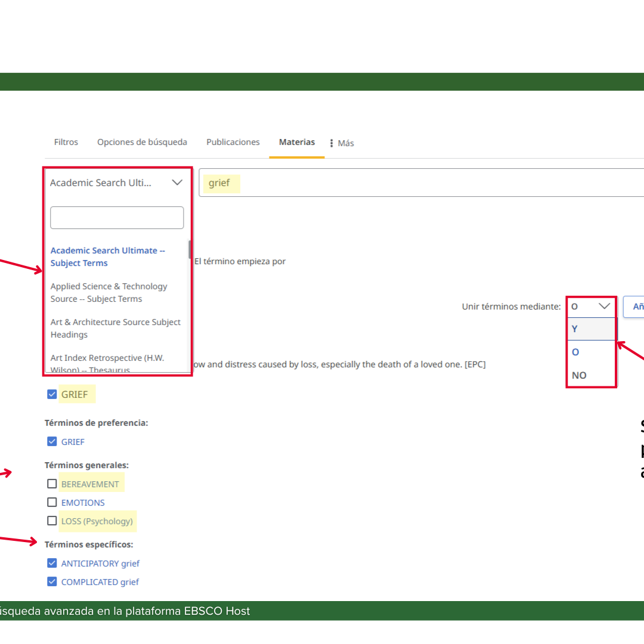Uncheck the highlighted GRIEF checkbox
The image size is (644, 644).
coord(52,394)
